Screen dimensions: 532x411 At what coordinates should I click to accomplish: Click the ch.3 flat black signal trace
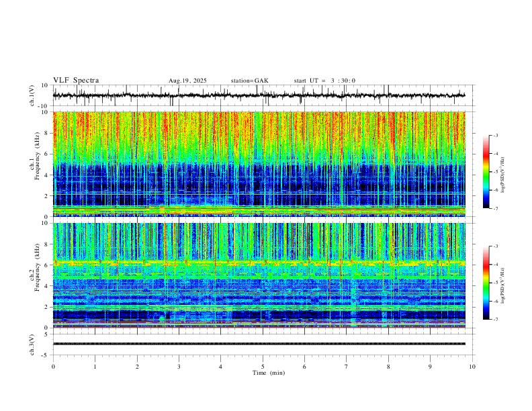point(259,344)
